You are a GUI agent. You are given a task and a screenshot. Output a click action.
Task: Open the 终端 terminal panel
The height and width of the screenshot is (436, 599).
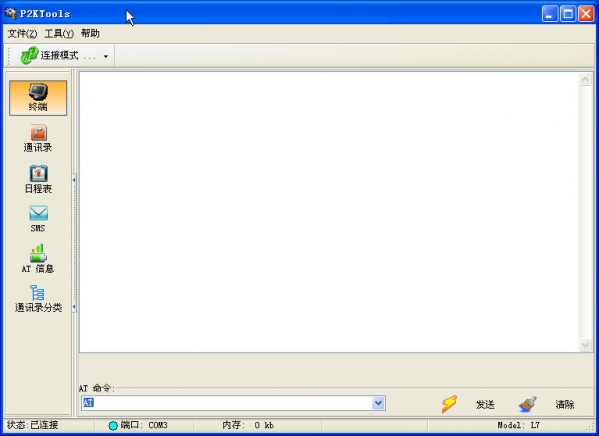(x=38, y=98)
